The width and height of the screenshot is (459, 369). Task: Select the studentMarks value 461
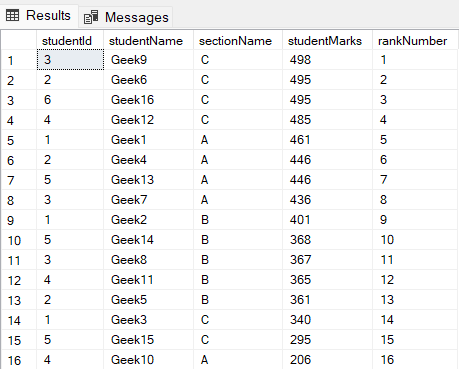click(327, 140)
